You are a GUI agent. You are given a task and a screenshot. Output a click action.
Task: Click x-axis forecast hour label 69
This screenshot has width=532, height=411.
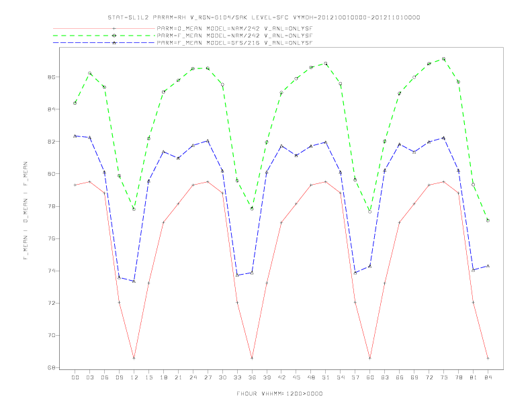pyautogui.click(x=414, y=377)
